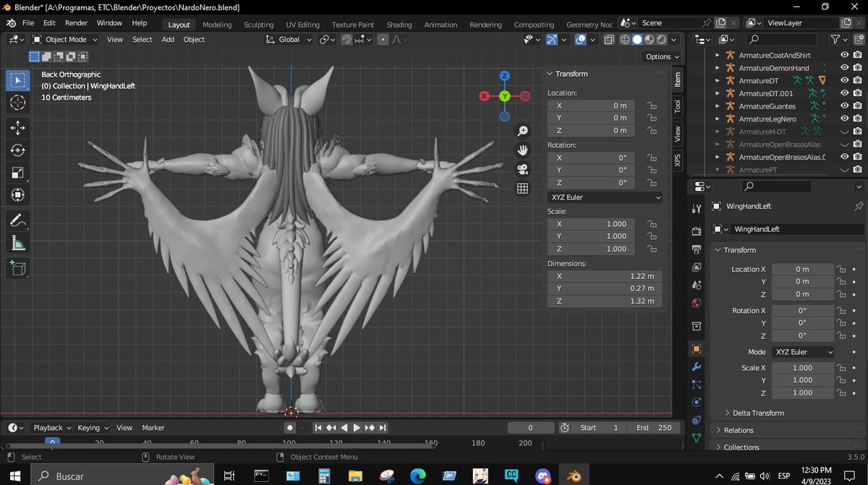Image resolution: width=868 pixels, height=485 pixels.
Task: Click the timeline Marker menu
Action: 153,428
